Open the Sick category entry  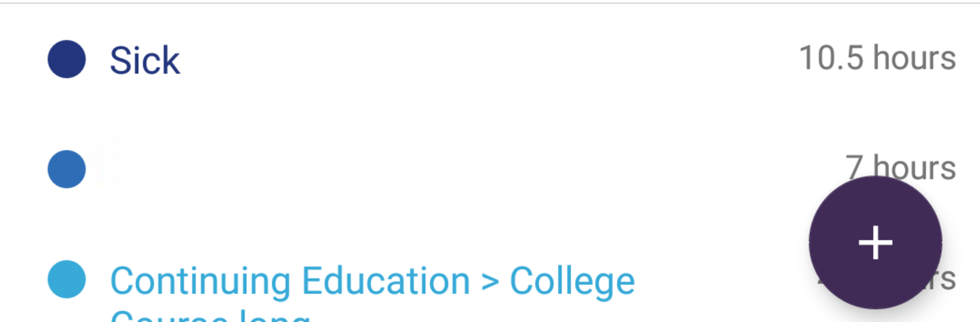(x=145, y=60)
